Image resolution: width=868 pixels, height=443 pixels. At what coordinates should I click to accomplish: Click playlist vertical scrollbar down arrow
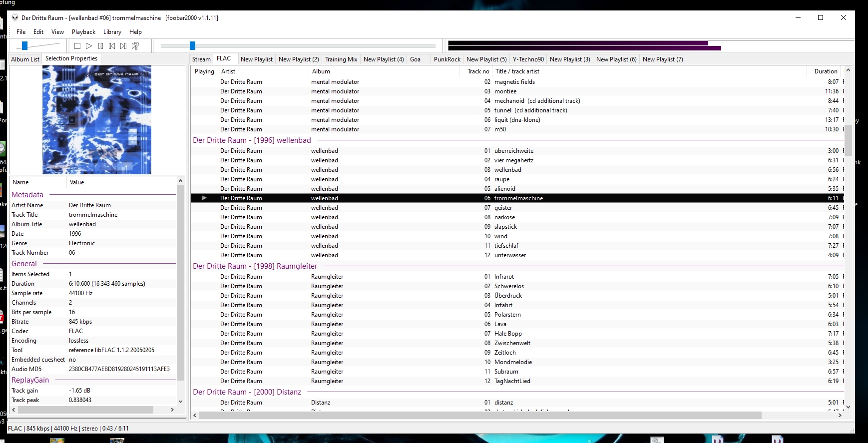848,407
